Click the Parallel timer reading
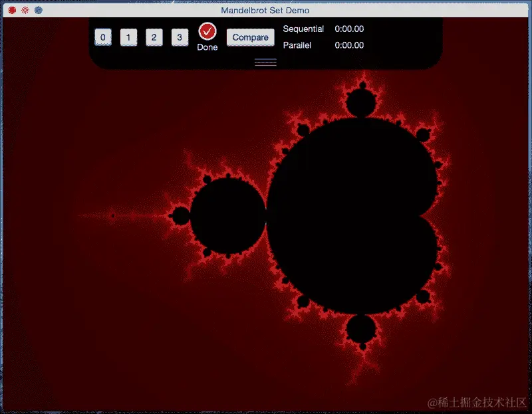Viewport: 532px width, 414px height. point(350,45)
